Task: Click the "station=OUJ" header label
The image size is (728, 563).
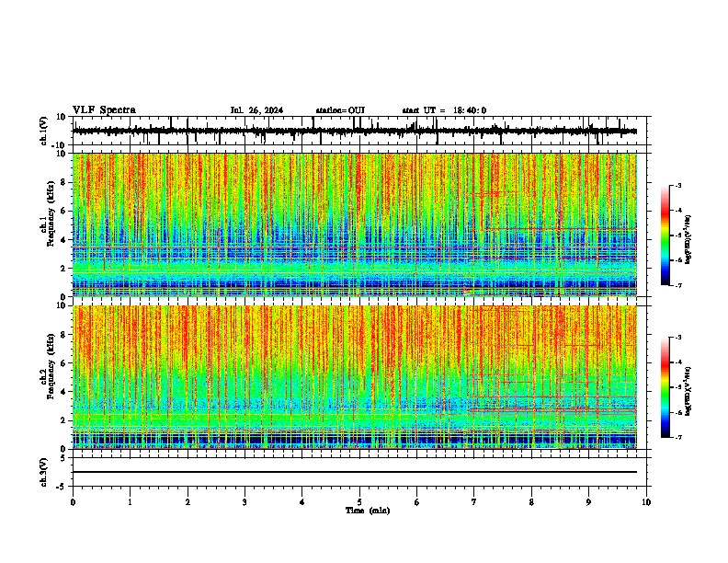Action: (340, 110)
